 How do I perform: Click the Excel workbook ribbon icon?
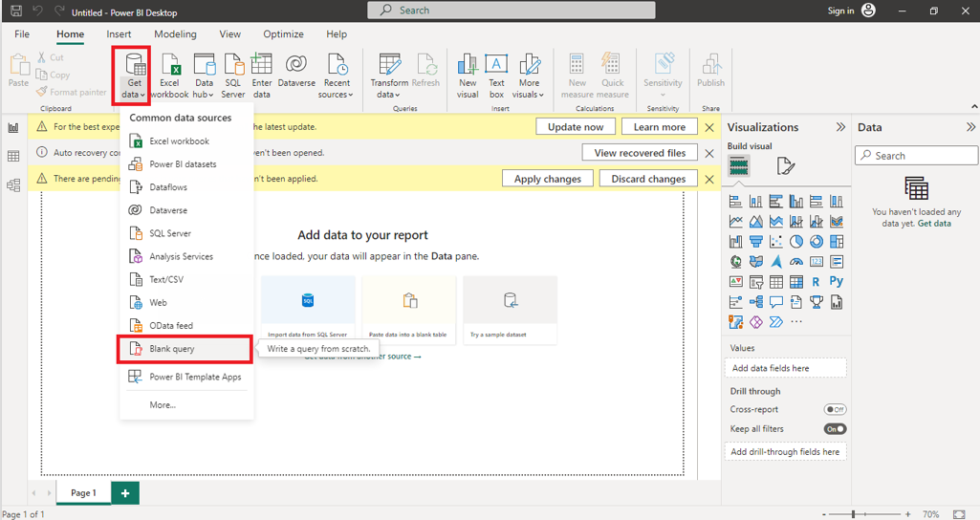pos(169,76)
